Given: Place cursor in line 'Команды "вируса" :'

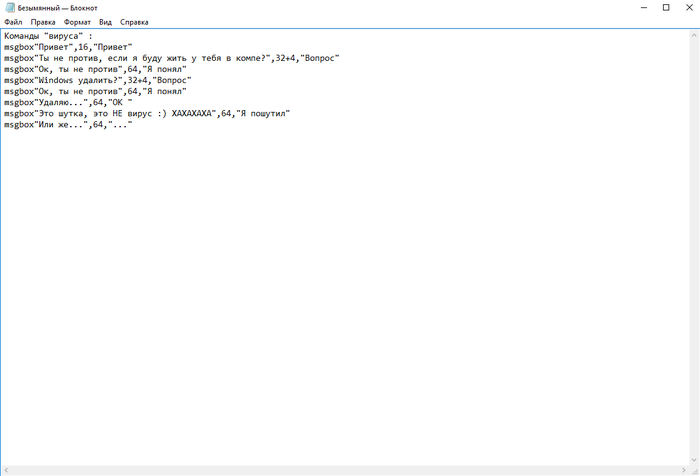Looking at the screenshot, I should point(48,36).
